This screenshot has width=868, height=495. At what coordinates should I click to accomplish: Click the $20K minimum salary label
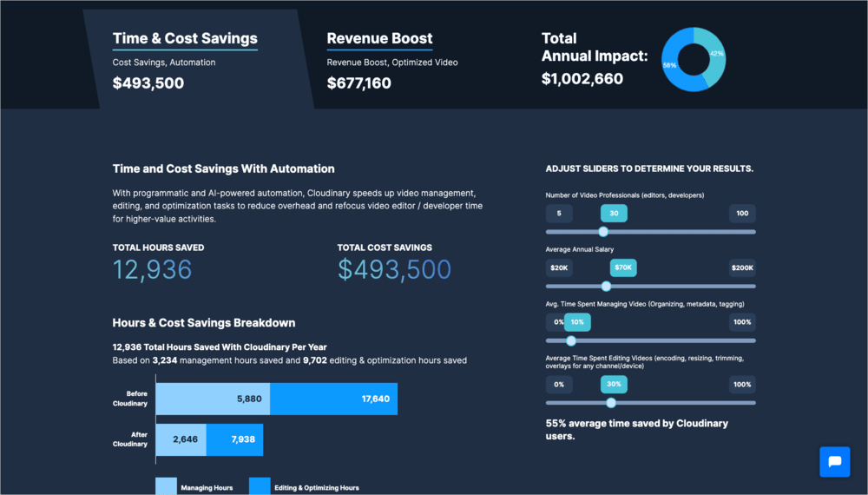click(x=559, y=268)
